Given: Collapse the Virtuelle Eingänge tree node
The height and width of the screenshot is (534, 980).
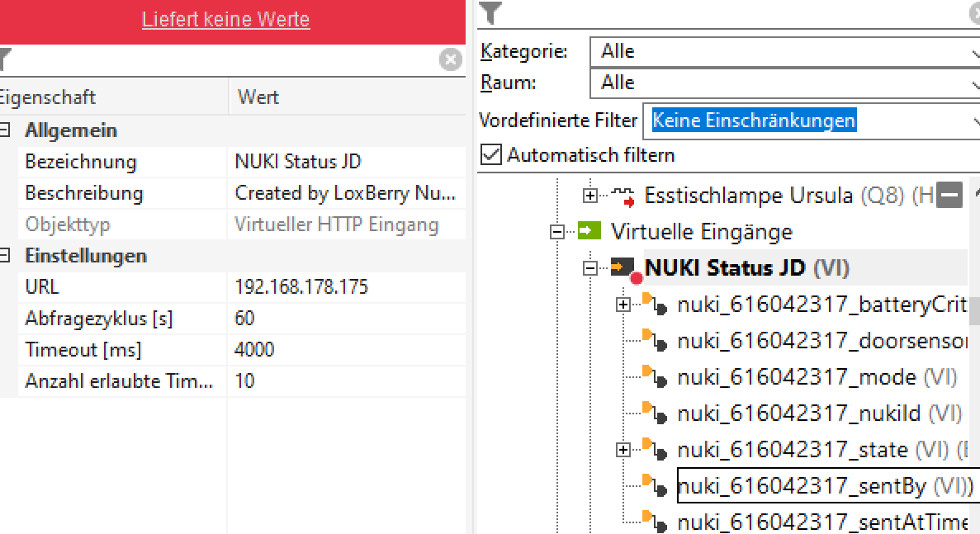Looking at the screenshot, I should point(557,233).
